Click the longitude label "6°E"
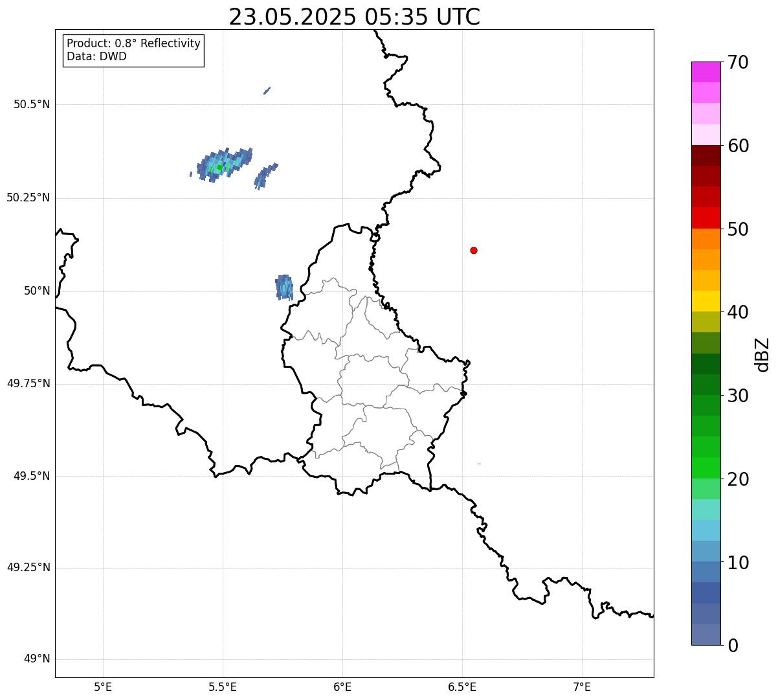Screen dimensions: 778x700 [342, 686]
